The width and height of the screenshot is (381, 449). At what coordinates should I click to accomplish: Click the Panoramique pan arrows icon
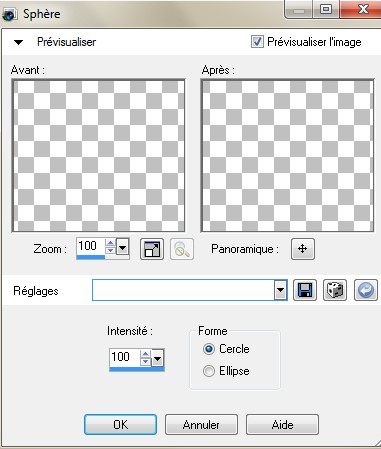click(x=303, y=249)
